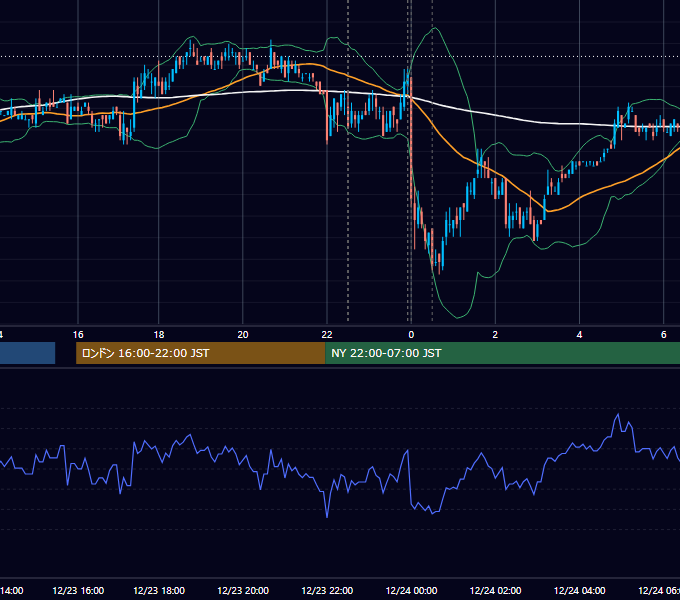
Task: Click the NY 22:00-07:00 JST session bar
Action: click(x=502, y=353)
